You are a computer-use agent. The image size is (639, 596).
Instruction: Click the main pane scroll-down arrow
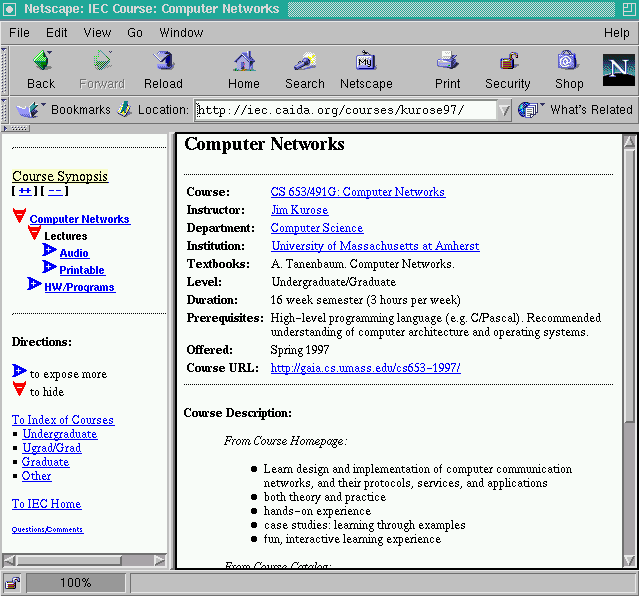(629, 561)
